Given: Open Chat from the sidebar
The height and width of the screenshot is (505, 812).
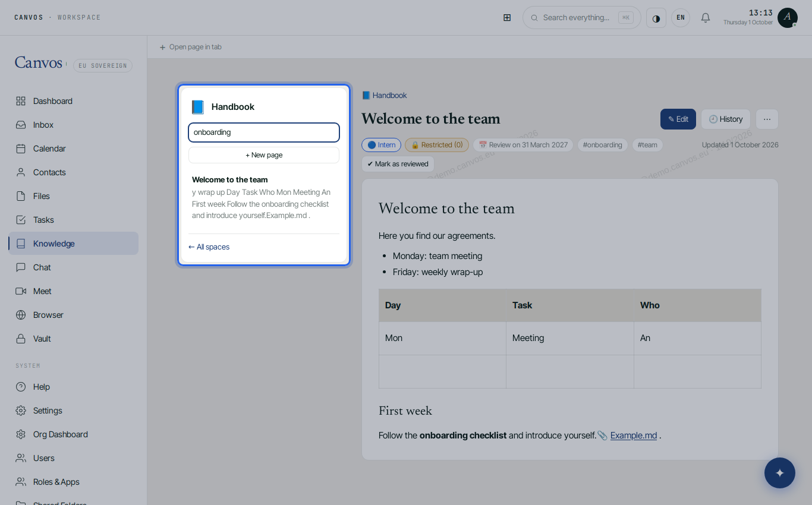Looking at the screenshot, I should click(x=73, y=267).
